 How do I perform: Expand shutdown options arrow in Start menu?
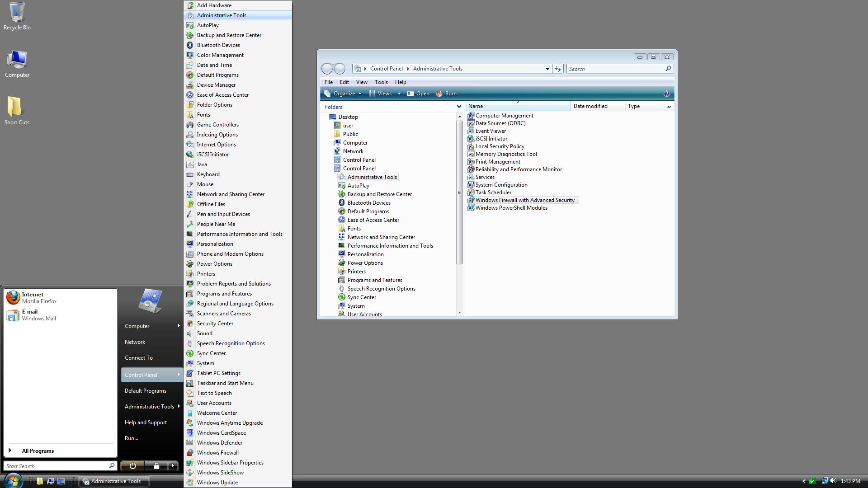pyautogui.click(x=173, y=466)
